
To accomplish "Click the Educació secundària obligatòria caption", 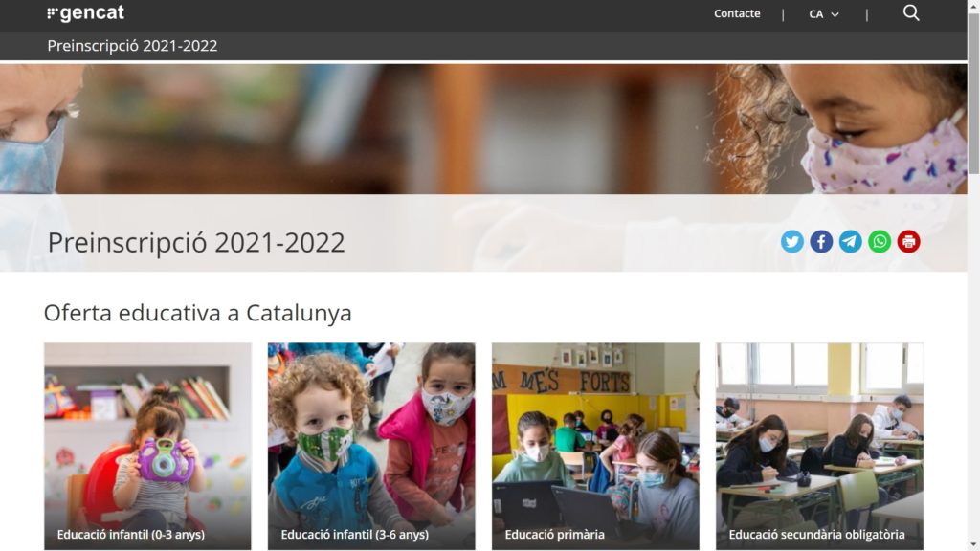I will pyautogui.click(x=816, y=535).
